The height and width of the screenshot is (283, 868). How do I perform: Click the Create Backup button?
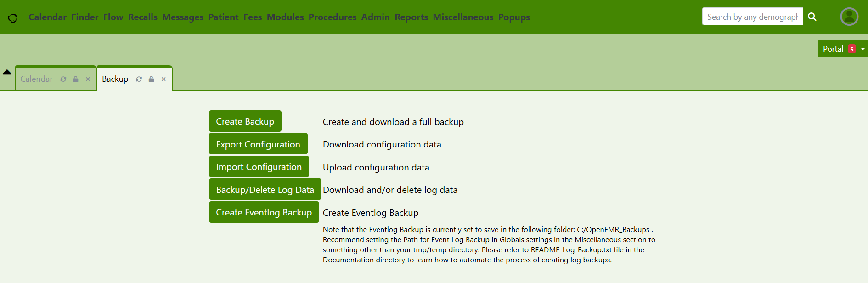coord(245,121)
